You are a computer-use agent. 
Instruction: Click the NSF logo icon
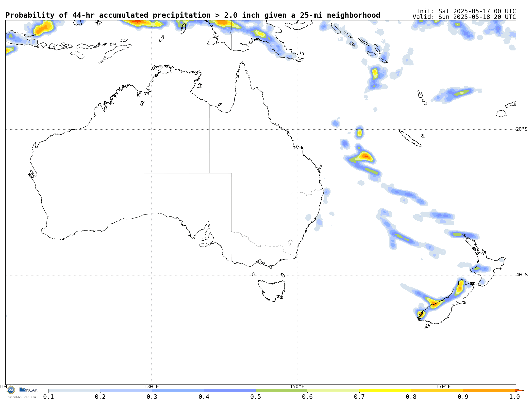pyautogui.click(x=11, y=390)
